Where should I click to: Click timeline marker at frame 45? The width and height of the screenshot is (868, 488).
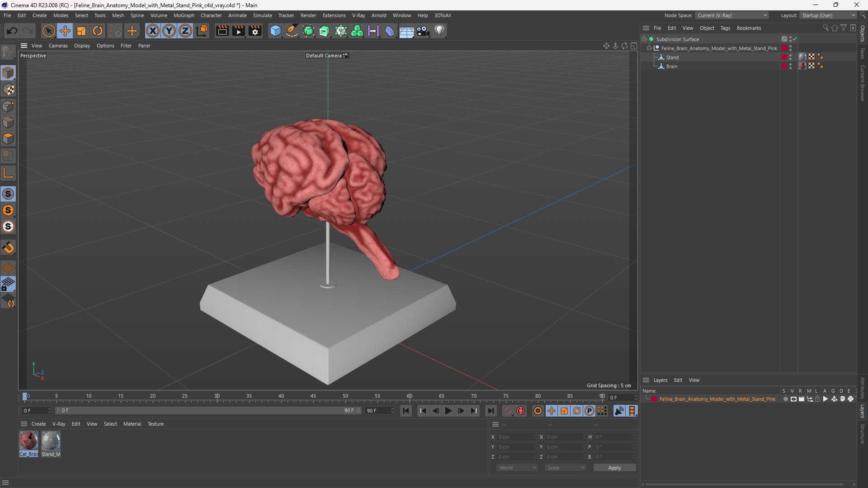(313, 396)
